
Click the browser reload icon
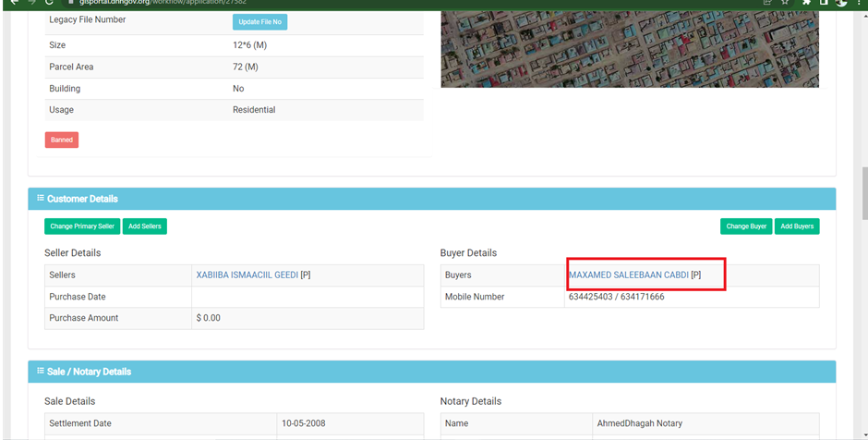(x=49, y=2)
